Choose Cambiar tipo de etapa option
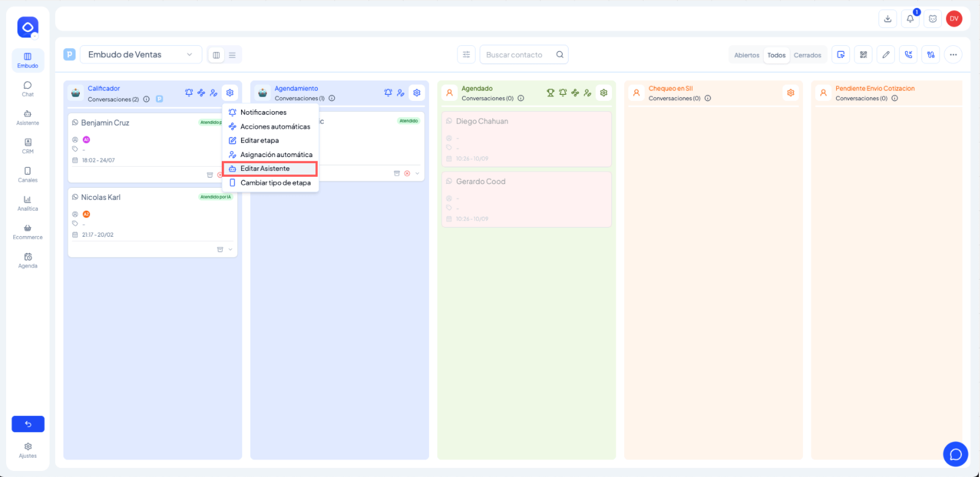This screenshot has width=980, height=477. 275,183
